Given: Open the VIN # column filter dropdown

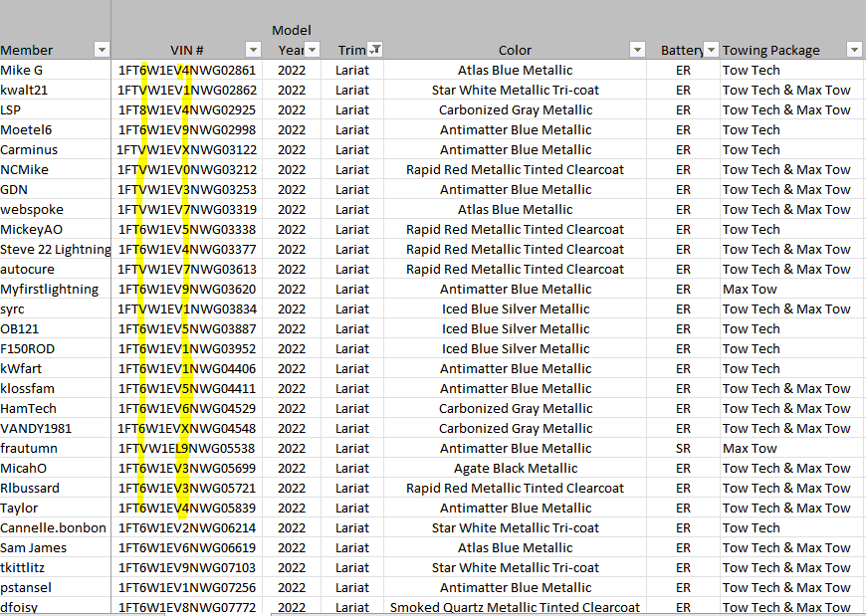Looking at the screenshot, I should tap(253, 50).
